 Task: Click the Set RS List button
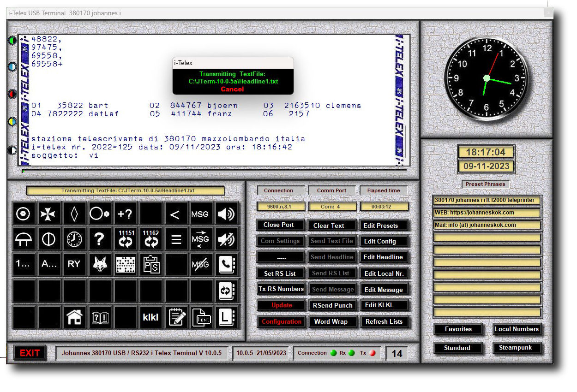[x=281, y=273]
